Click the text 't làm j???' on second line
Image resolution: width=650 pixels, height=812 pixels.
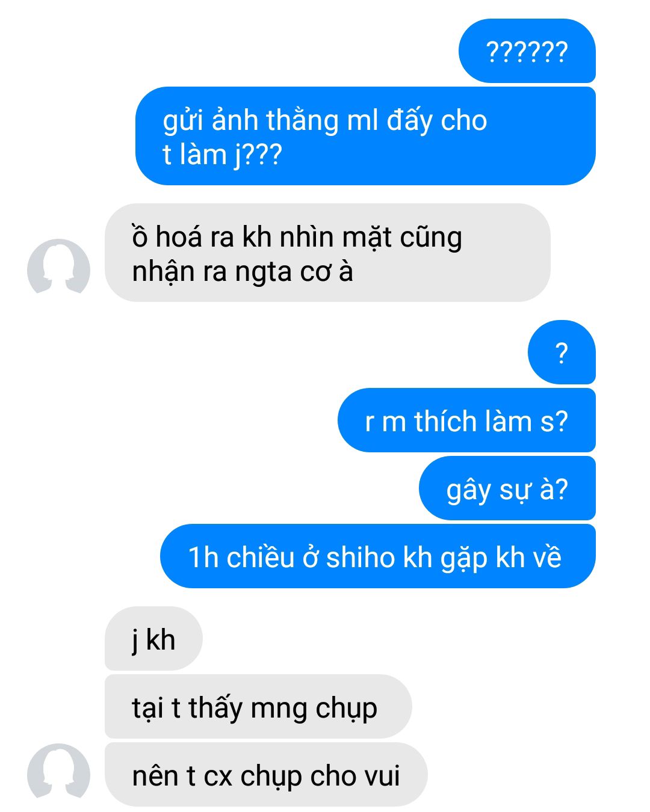point(222,155)
